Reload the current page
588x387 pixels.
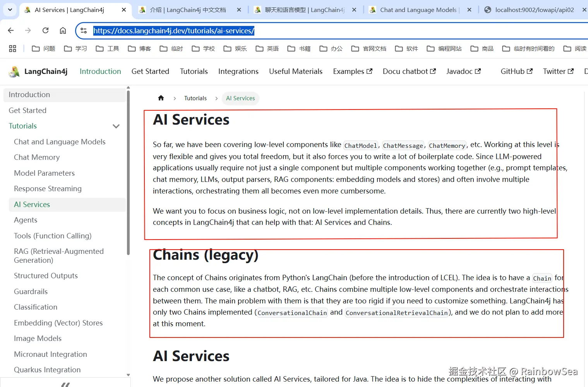coord(45,30)
